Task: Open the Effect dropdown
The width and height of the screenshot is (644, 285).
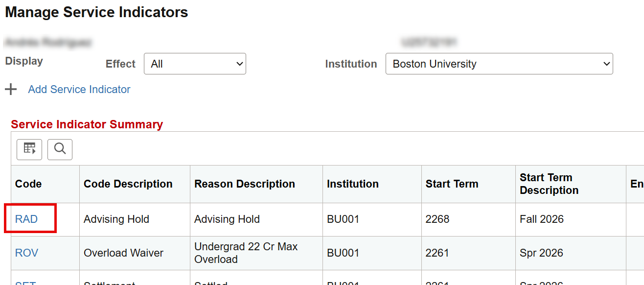Action: tap(195, 64)
